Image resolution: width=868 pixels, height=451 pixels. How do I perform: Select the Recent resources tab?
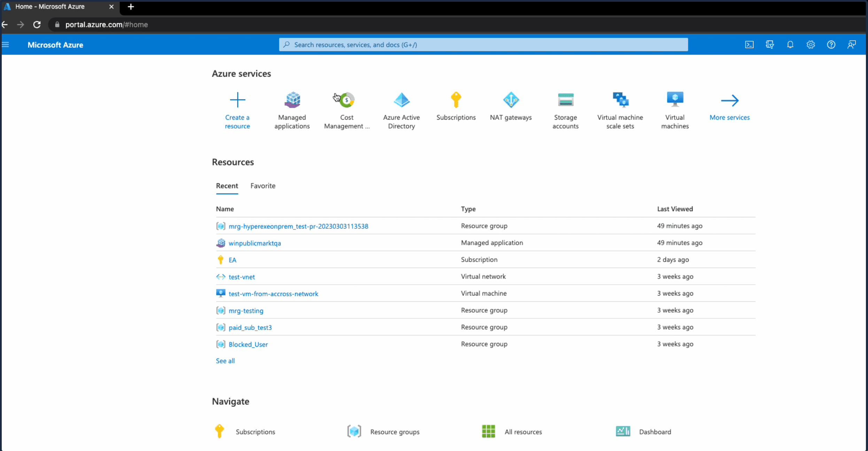[227, 186]
